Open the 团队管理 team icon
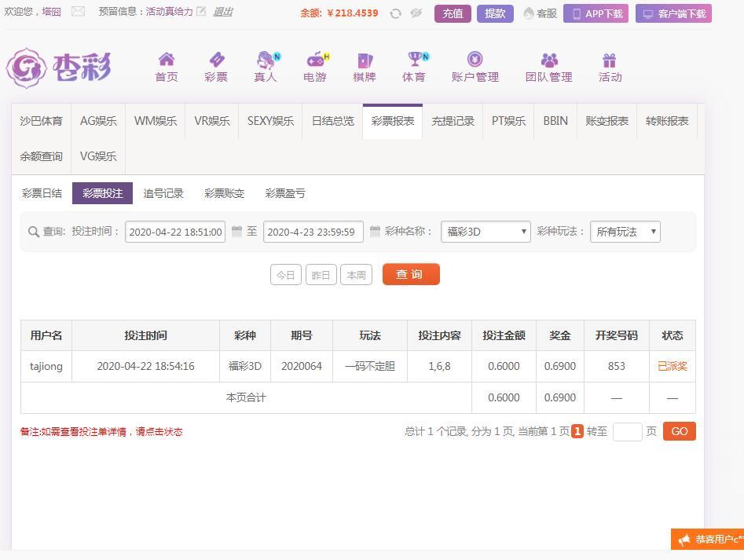The image size is (744, 560). click(549, 60)
